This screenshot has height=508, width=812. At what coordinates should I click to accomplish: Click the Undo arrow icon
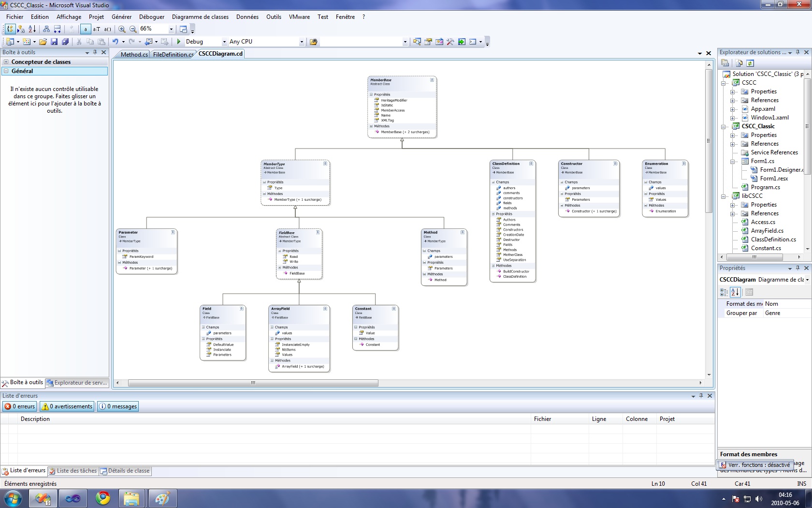tap(115, 42)
